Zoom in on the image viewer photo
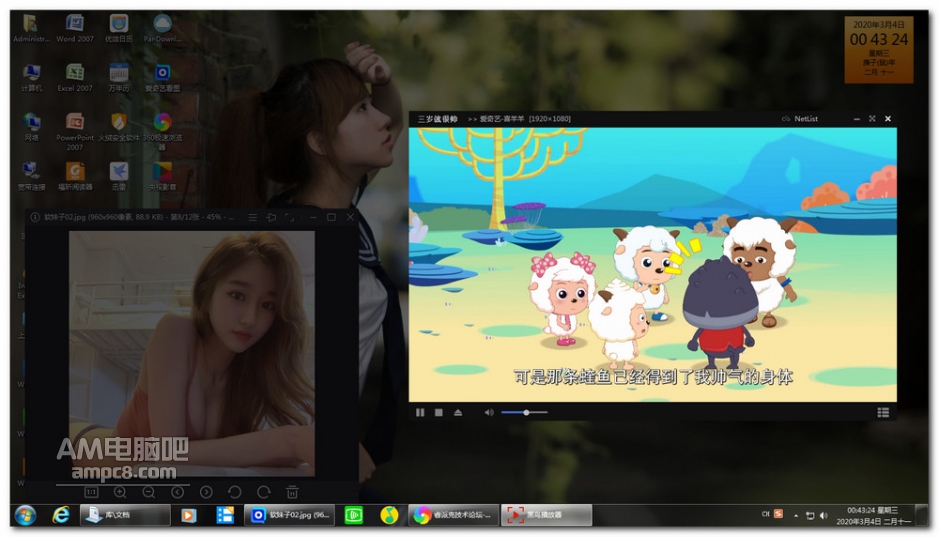 (120, 492)
